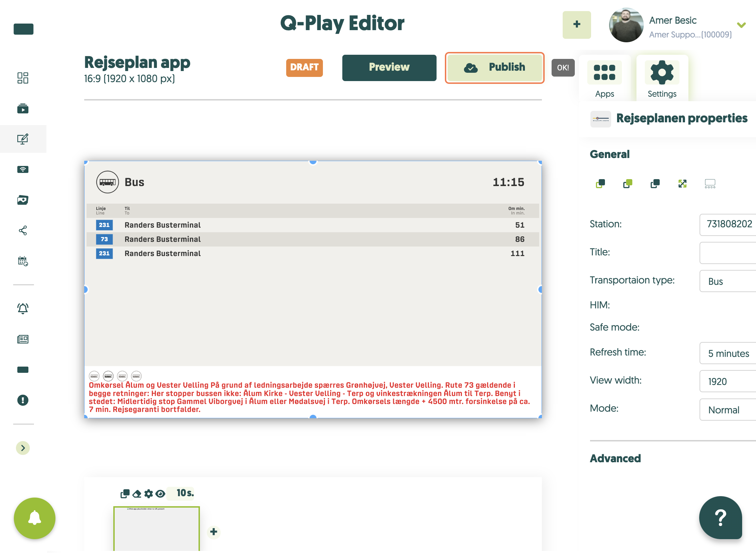Viewport: 756px width, 553px height.
Task: Click the Station input field
Action: (x=728, y=225)
